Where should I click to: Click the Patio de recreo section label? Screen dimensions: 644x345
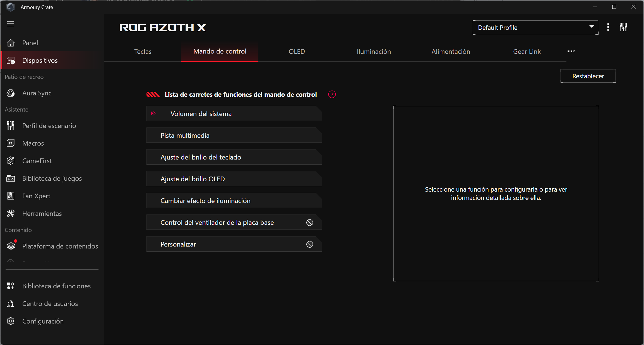24,77
